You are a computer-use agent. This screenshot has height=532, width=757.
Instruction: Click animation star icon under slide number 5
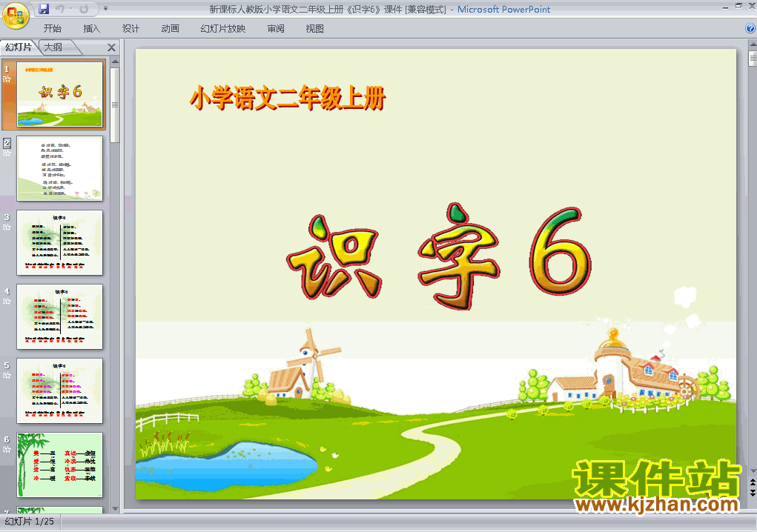tap(7, 376)
